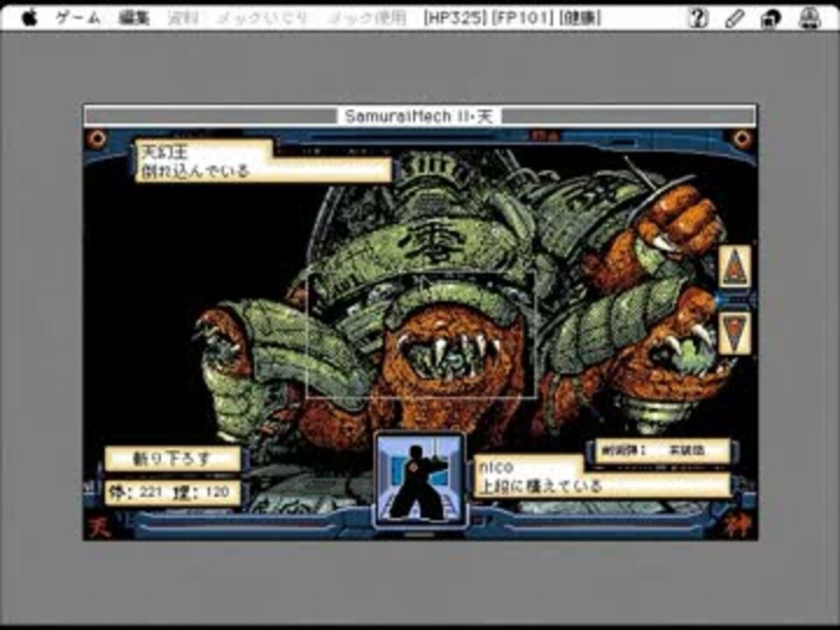Click the red 神 kanji emblem

pyautogui.click(x=738, y=527)
